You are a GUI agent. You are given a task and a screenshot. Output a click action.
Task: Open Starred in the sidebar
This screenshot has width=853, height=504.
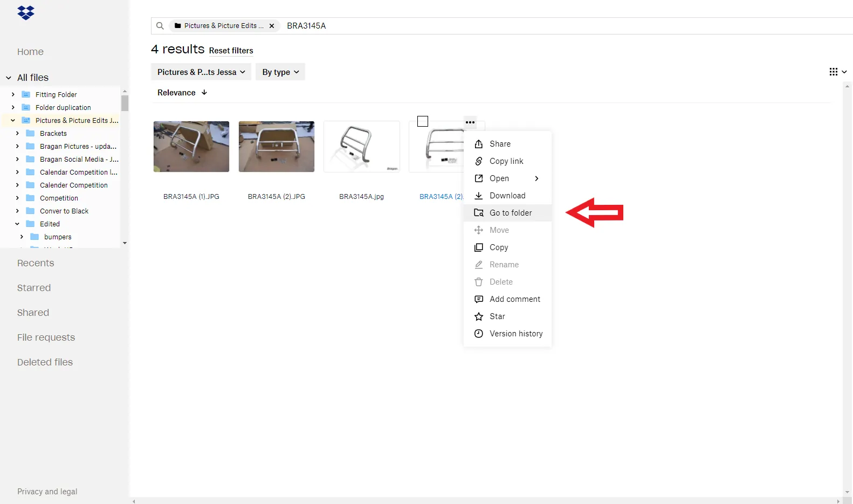(34, 288)
